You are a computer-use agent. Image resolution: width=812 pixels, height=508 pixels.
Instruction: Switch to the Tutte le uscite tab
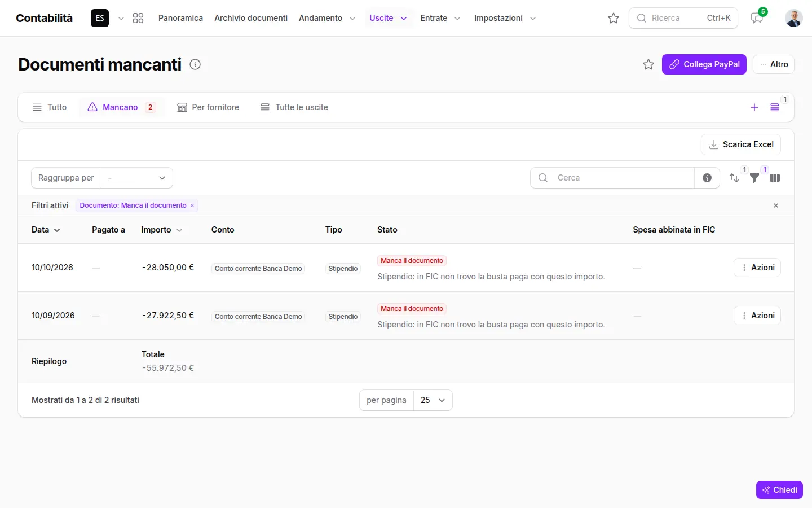(x=294, y=107)
